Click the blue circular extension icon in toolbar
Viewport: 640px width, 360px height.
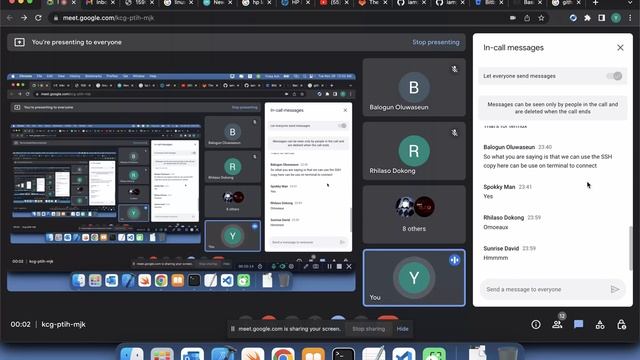point(573,18)
